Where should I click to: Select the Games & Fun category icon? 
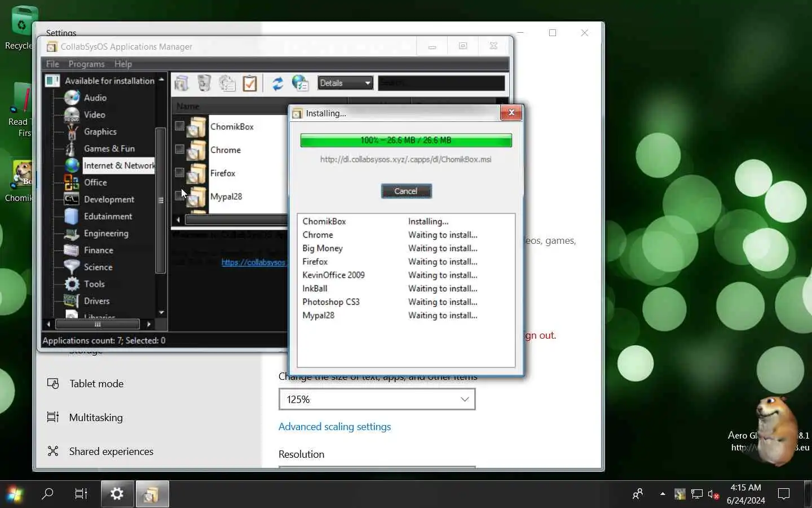(72, 148)
